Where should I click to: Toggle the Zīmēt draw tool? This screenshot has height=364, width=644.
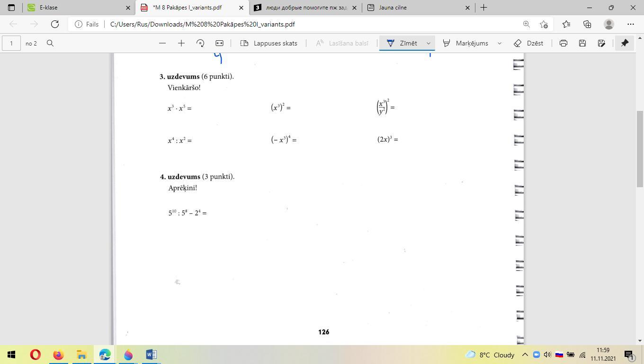402,43
